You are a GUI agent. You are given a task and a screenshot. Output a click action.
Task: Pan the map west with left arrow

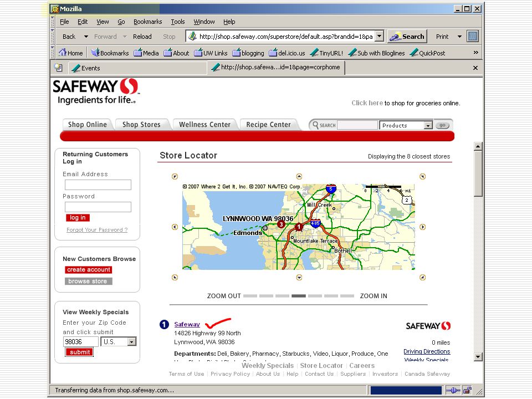coord(175,227)
